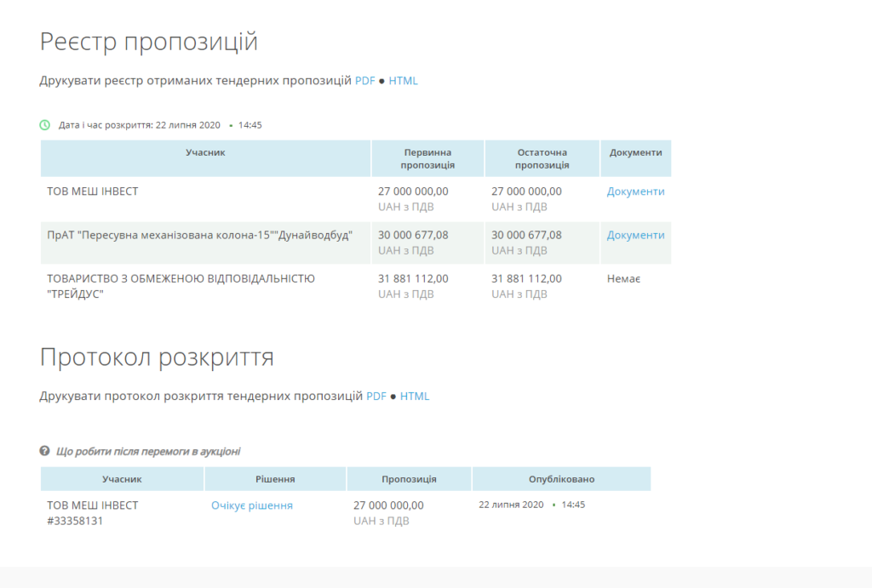
Task: Click the Остаточна пропозиція column header
Action: coord(542,158)
